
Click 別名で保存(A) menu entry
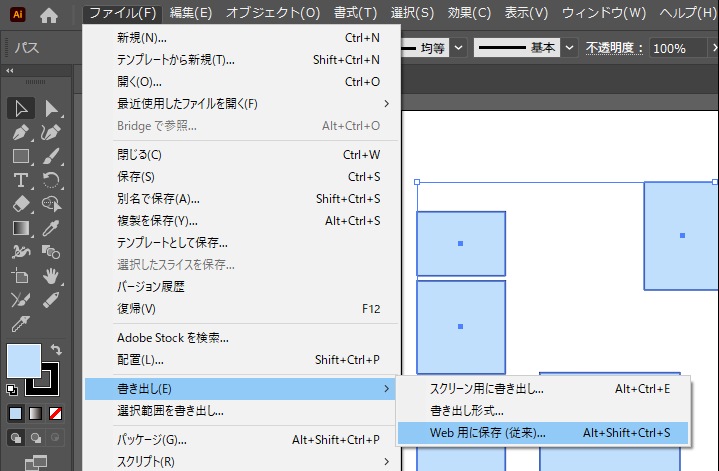pos(158,198)
